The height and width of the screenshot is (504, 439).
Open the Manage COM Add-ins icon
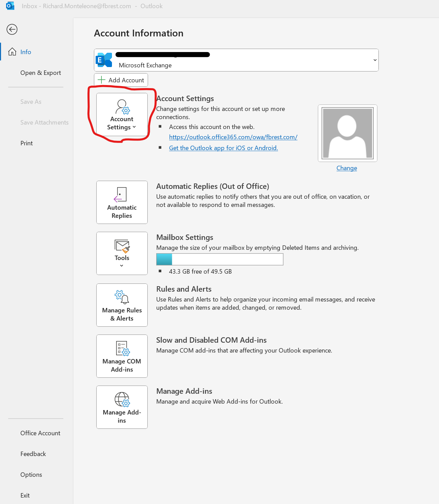click(x=122, y=348)
